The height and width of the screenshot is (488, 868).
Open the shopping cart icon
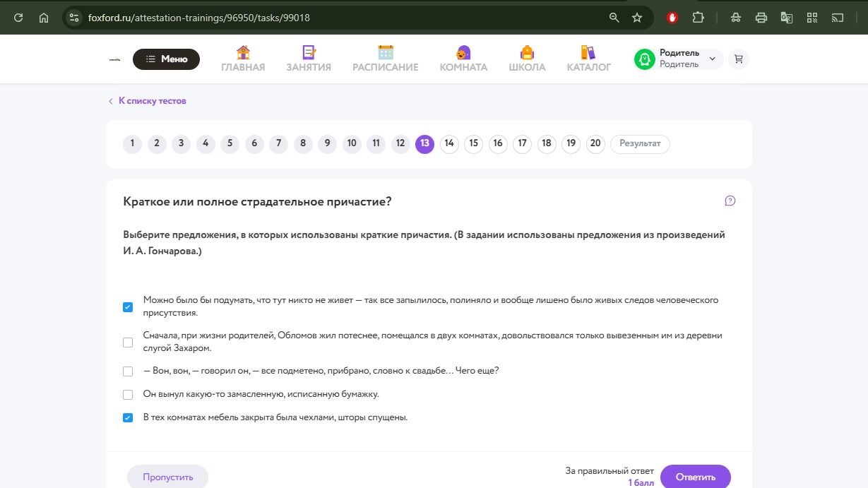click(x=739, y=59)
